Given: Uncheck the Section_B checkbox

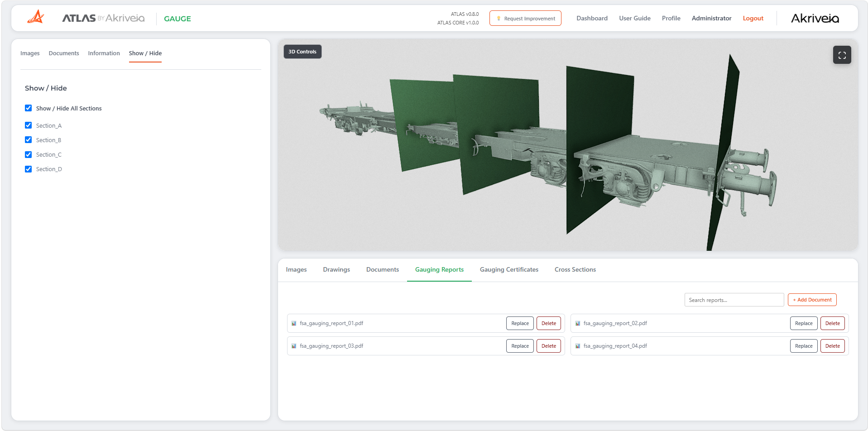Looking at the screenshot, I should [28, 140].
